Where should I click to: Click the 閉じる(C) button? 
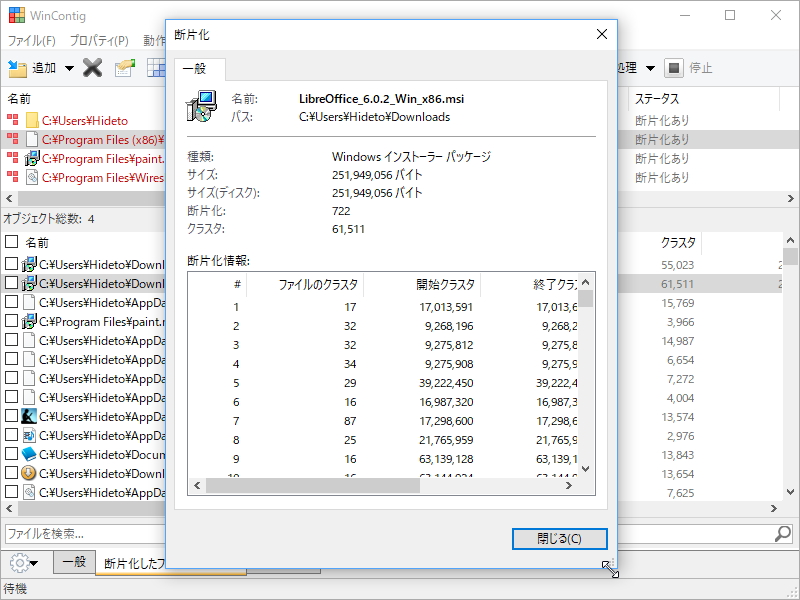tap(559, 539)
